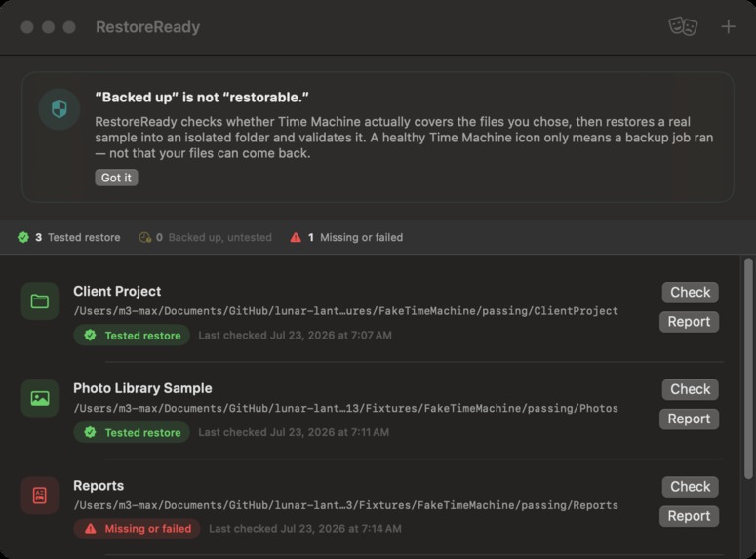
Task: Click Last checked 7:11 AM timestamp
Action: [294, 432]
